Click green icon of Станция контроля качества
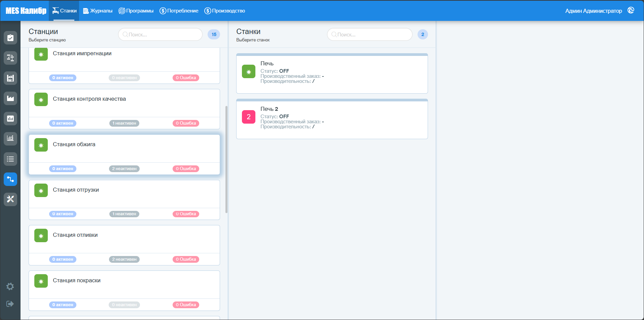Viewport: 644px width, 320px height. (41, 99)
